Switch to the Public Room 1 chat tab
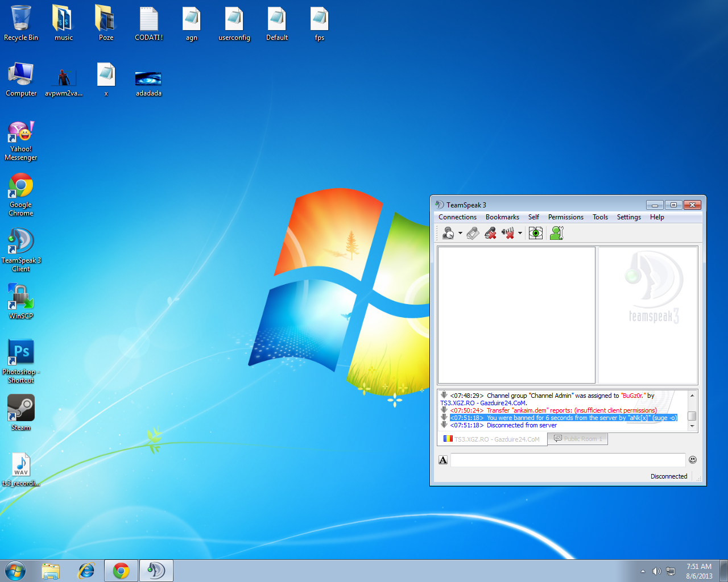The height and width of the screenshot is (582, 728). tap(578, 439)
